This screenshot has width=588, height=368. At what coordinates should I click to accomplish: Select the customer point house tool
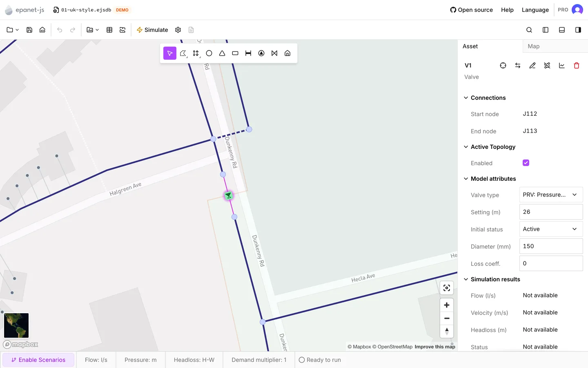[x=287, y=53]
